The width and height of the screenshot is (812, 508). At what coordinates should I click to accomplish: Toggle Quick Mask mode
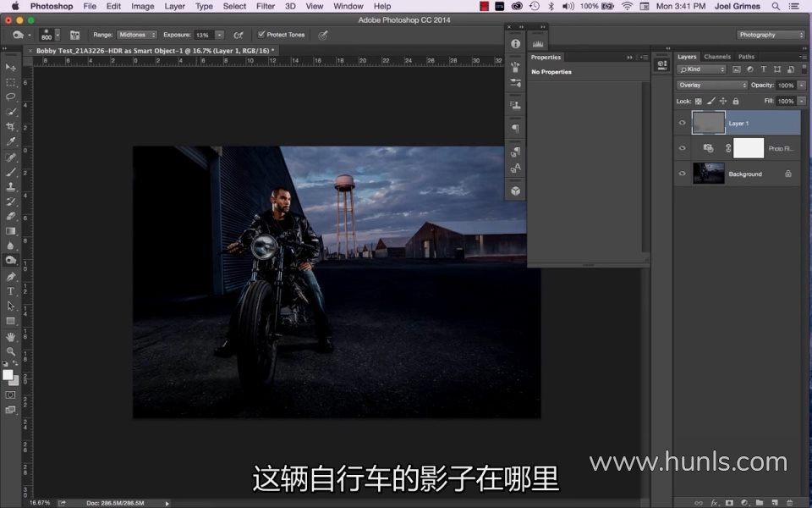point(10,395)
